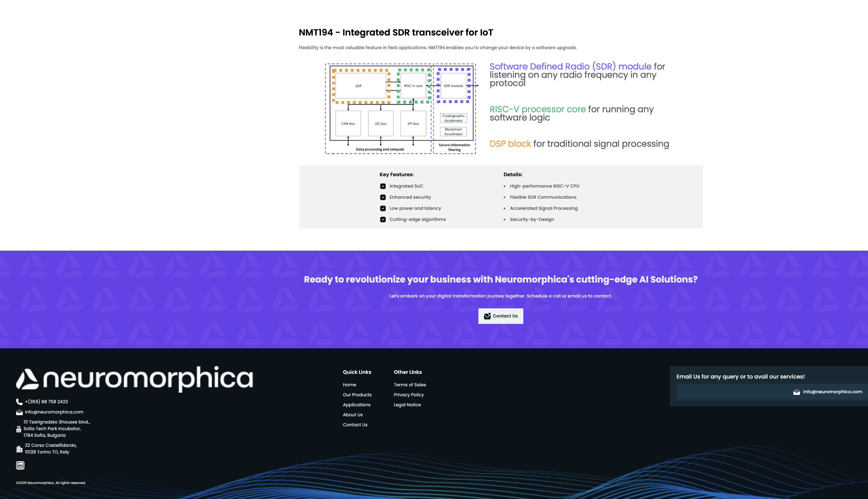Open Terms of Sales link
868x499 pixels.
point(410,385)
